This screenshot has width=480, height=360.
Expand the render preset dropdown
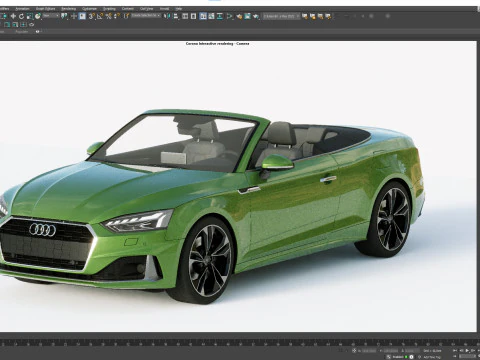tap(281, 16)
